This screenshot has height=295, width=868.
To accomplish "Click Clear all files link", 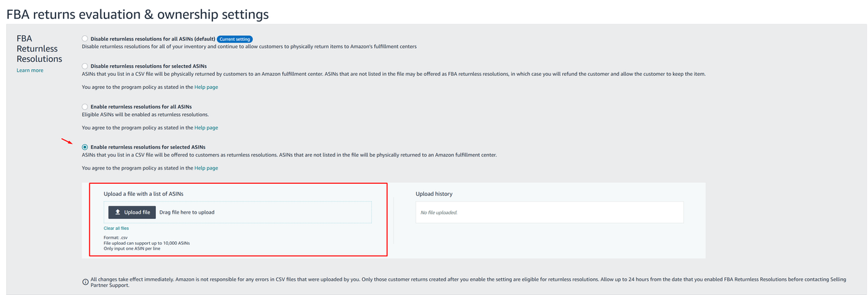I will 116,229.
